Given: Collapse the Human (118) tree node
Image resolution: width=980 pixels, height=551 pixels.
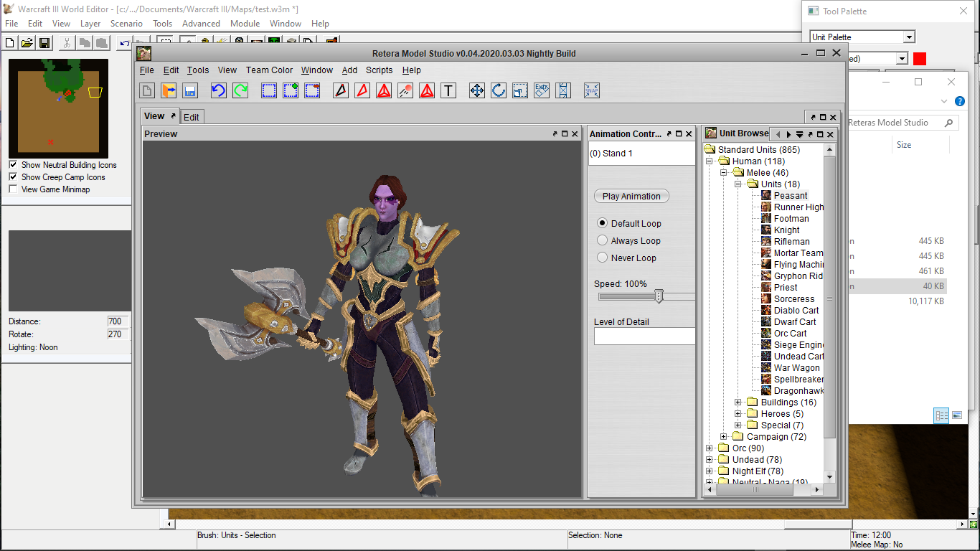Looking at the screenshot, I should pos(710,161).
